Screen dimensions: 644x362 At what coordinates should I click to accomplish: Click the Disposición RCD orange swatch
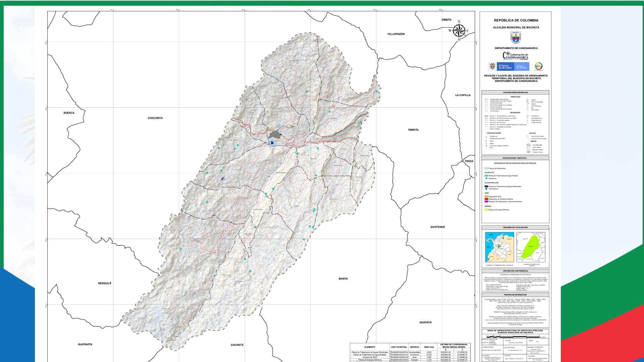(x=486, y=196)
